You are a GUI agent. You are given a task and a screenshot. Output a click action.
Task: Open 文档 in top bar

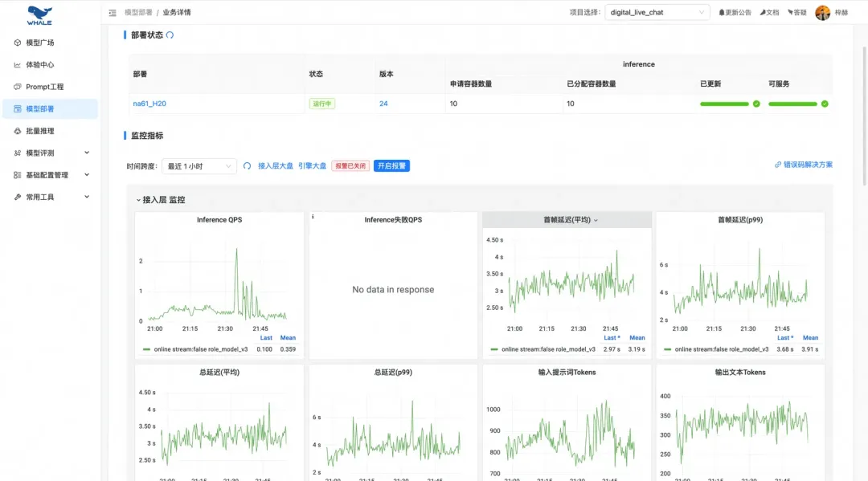(769, 12)
